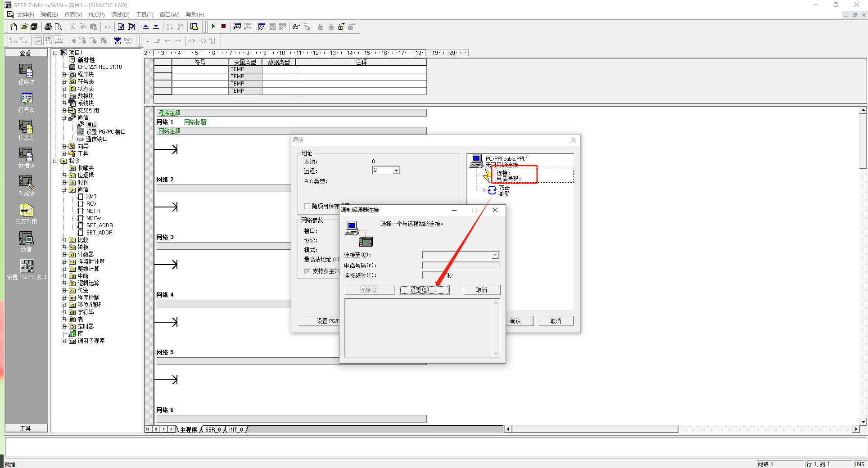The image size is (868, 468).
Task: Open the 调试(D) menu
Action: [120, 15]
